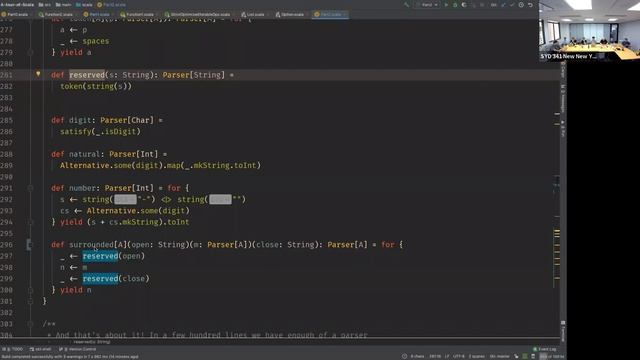Image resolution: width=640 pixels, height=360 pixels.
Task: Click the SYD 341 video conference thumbnail
Action: click(589, 31)
